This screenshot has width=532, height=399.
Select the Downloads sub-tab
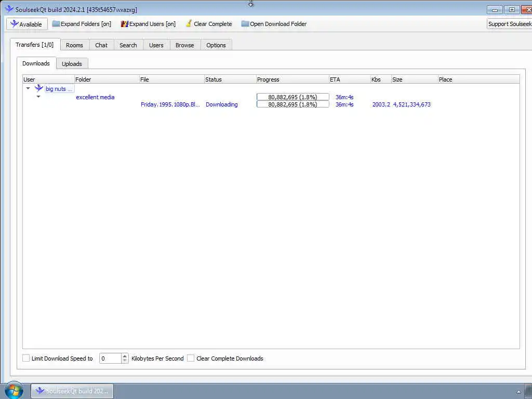point(36,63)
